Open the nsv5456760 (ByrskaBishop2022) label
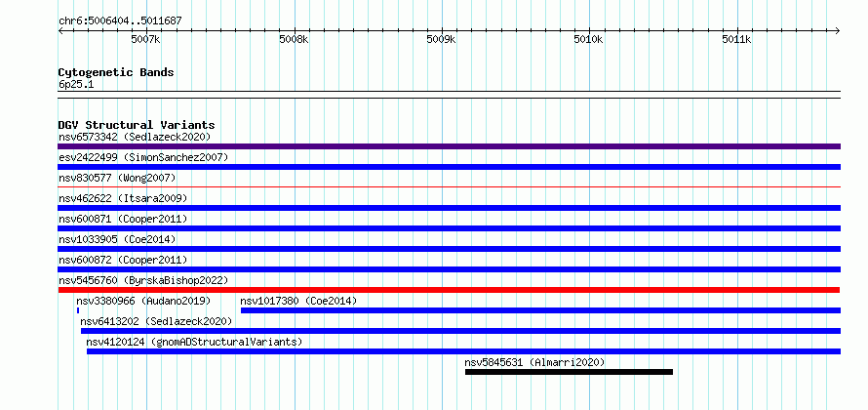 pyautogui.click(x=143, y=280)
